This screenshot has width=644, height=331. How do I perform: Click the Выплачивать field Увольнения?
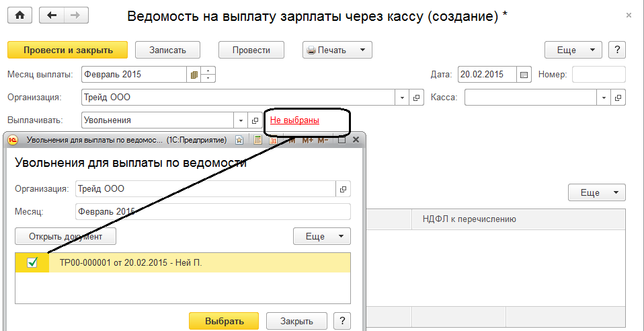click(158, 120)
